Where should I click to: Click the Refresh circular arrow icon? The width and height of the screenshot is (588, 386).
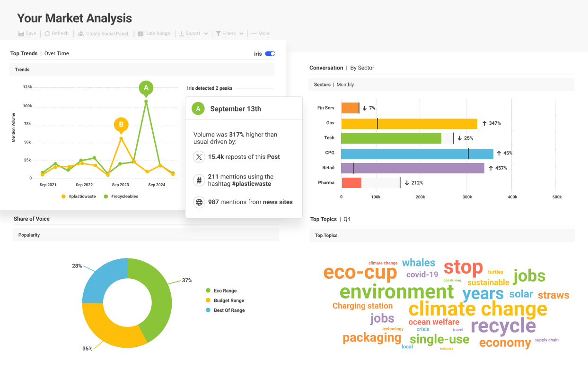47,34
